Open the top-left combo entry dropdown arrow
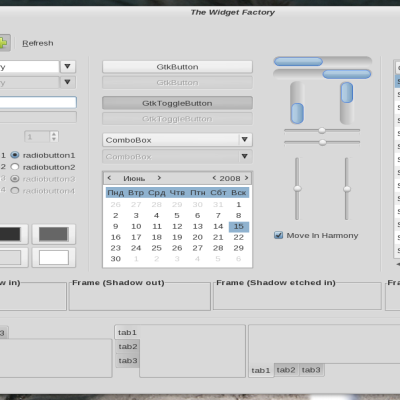 coord(68,67)
